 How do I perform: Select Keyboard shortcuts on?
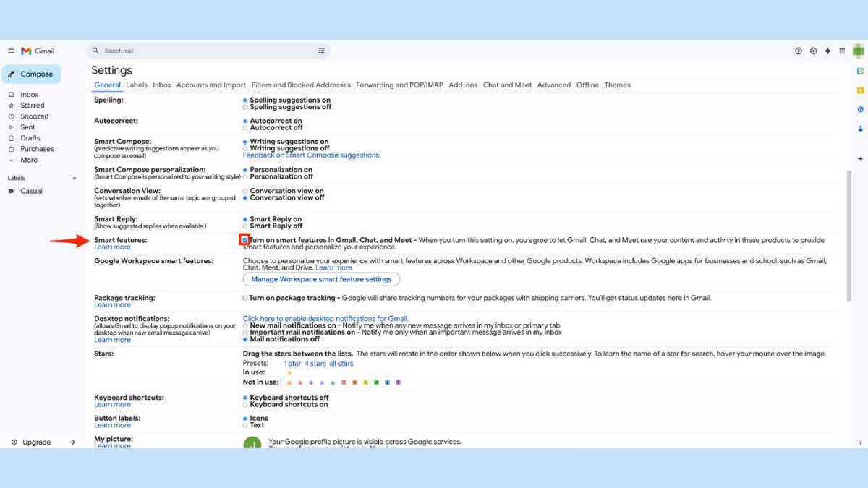244,404
